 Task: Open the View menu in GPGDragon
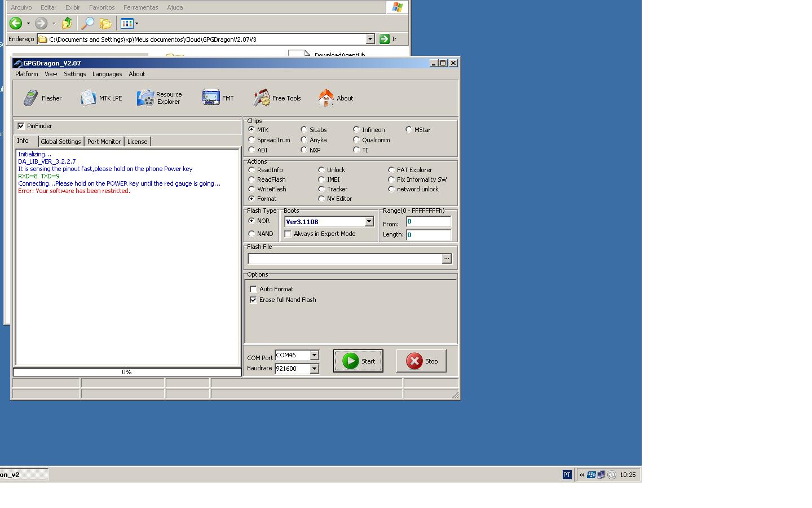click(51, 74)
